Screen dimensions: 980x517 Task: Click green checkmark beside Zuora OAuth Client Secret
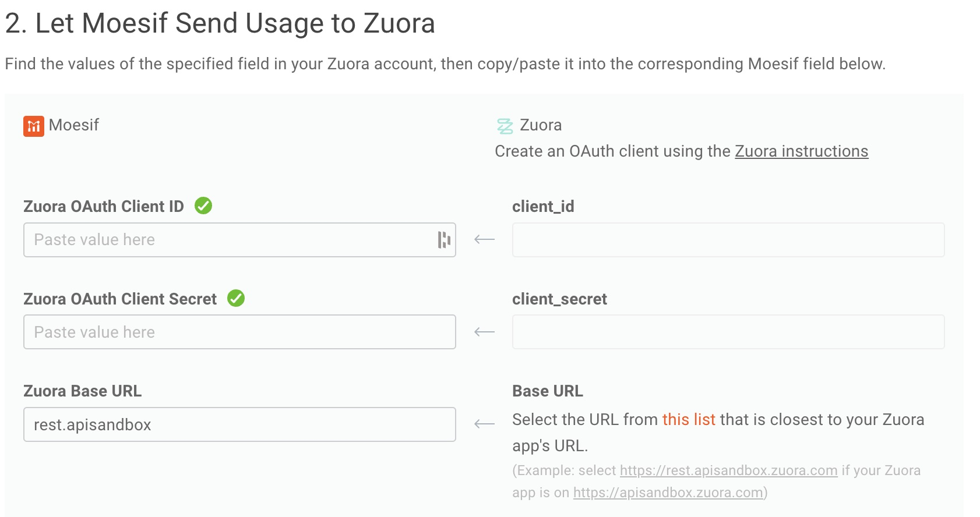coord(236,298)
